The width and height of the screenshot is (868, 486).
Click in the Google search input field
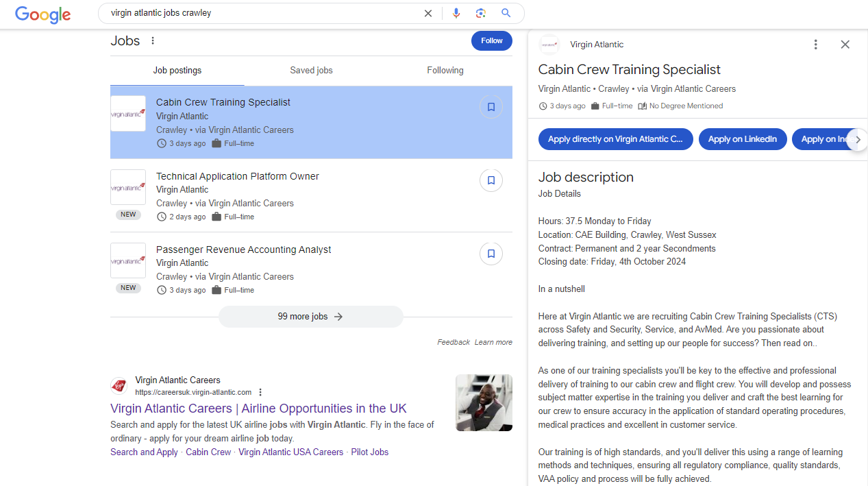[264, 13]
